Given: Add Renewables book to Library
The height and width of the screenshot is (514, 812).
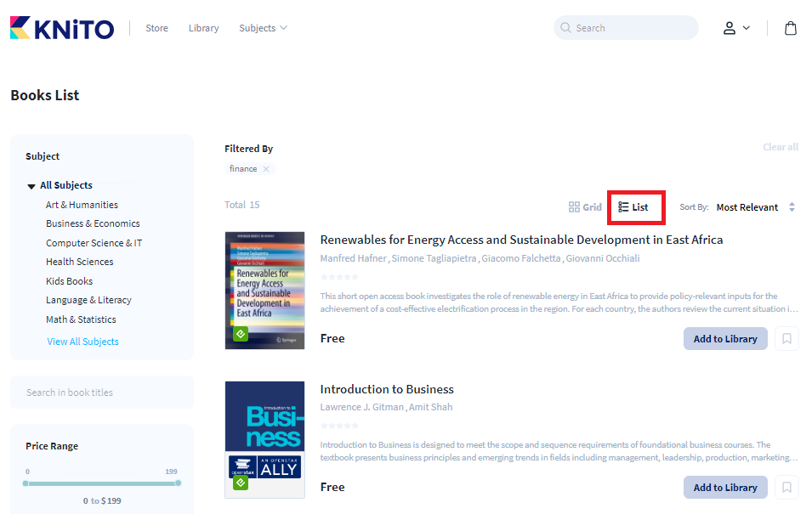Looking at the screenshot, I should point(724,339).
